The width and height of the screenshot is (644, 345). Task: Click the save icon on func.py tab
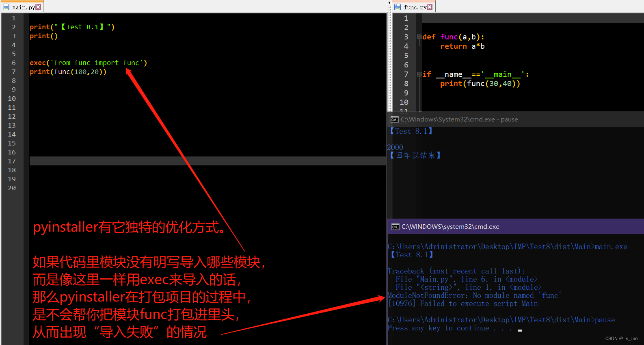pyautogui.click(x=398, y=7)
